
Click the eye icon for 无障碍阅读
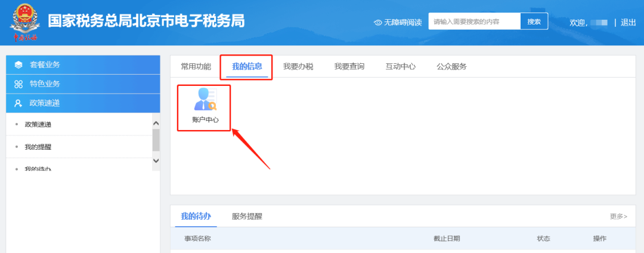click(x=377, y=23)
